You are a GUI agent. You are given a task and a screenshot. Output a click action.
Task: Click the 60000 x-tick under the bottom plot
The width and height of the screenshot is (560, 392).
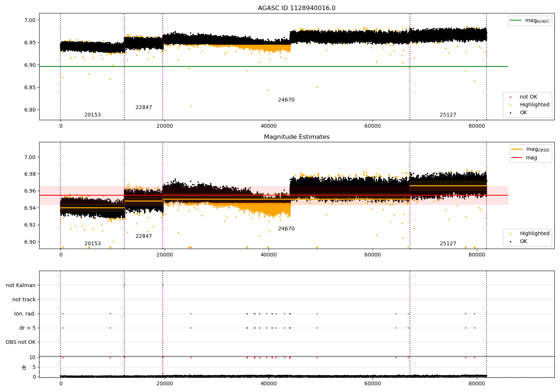coord(373,383)
